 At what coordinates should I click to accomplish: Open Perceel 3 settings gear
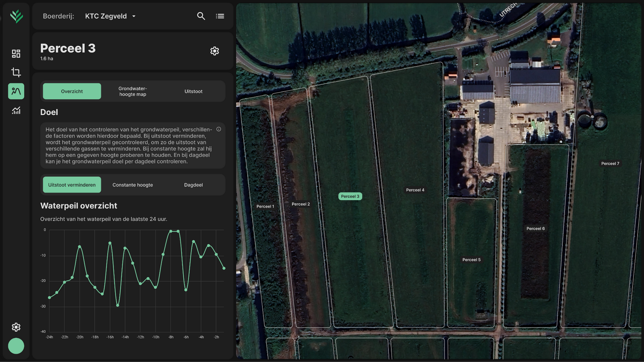pyautogui.click(x=214, y=51)
